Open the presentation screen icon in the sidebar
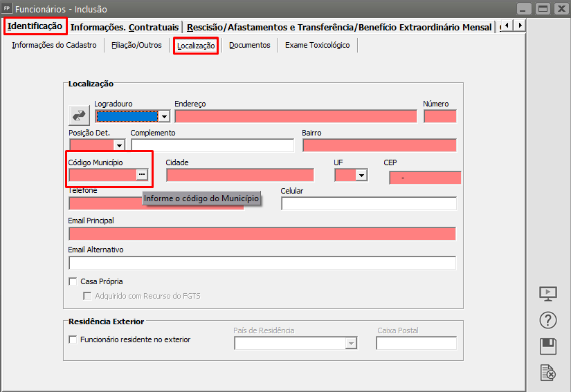 pos(547,294)
